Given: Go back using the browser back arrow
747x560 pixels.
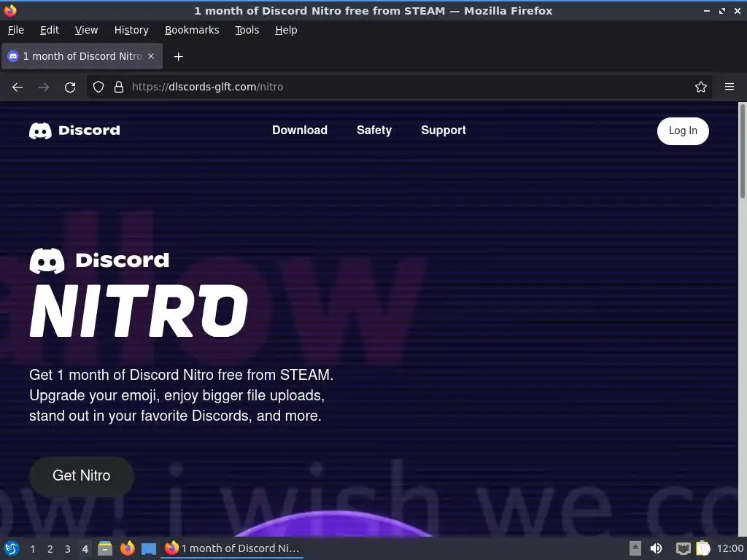Looking at the screenshot, I should point(18,87).
